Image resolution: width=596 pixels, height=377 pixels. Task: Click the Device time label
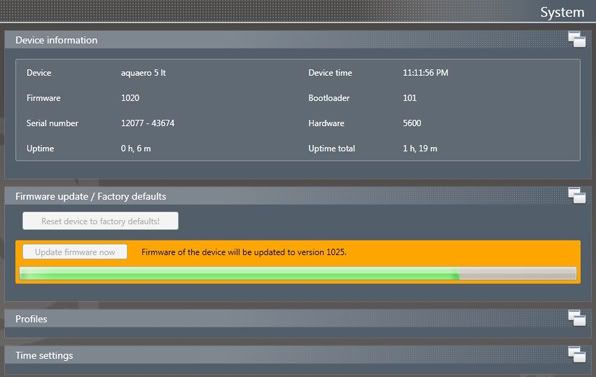(x=330, y=73)
